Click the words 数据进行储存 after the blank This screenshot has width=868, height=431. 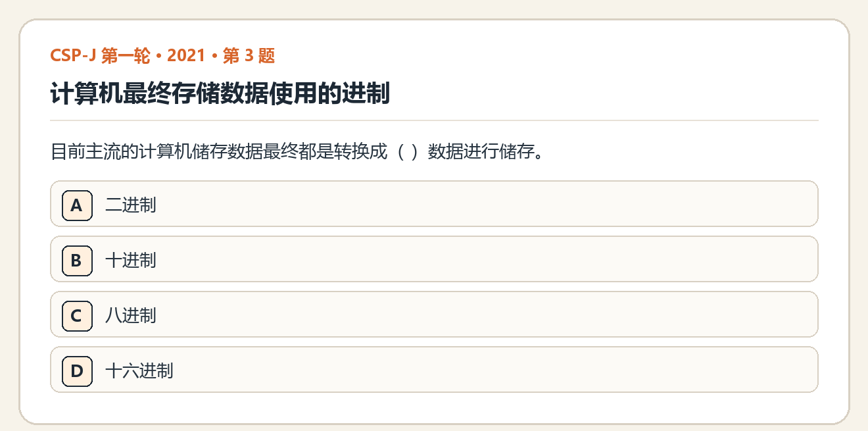[x=479, y=153]
